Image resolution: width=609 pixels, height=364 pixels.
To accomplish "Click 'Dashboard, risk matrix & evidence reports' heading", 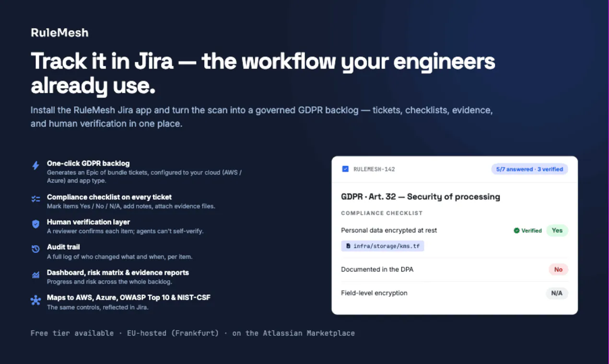I will (x=118, y=273).
